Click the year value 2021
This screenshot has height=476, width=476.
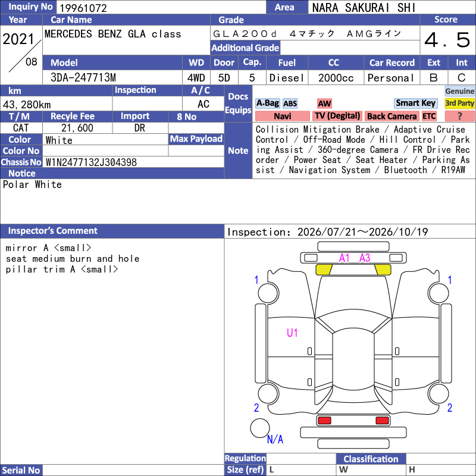(x=18, y=39)
